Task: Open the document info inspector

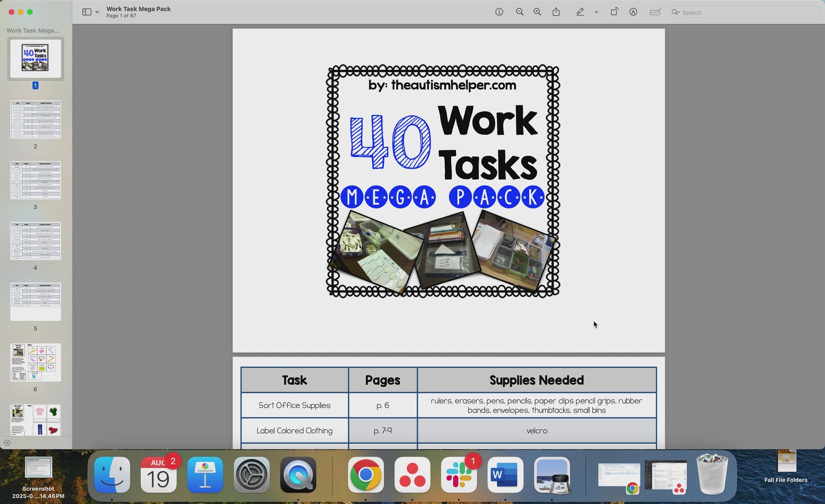Action: (x=499, y=12)
